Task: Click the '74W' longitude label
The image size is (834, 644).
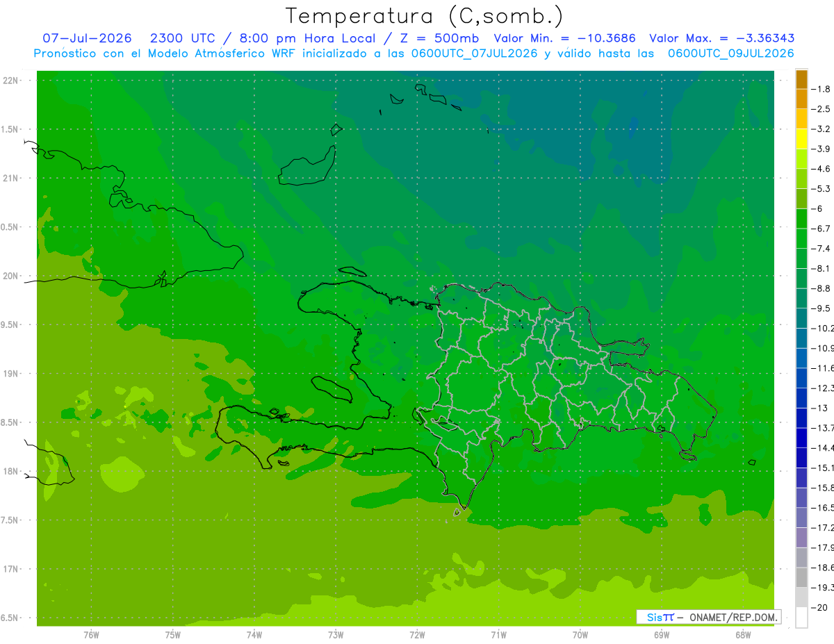Action: 254,635
